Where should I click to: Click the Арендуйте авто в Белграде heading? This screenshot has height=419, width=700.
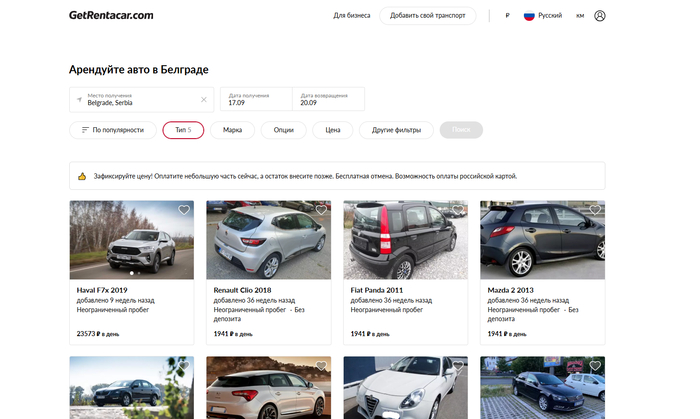click(139, 70)
